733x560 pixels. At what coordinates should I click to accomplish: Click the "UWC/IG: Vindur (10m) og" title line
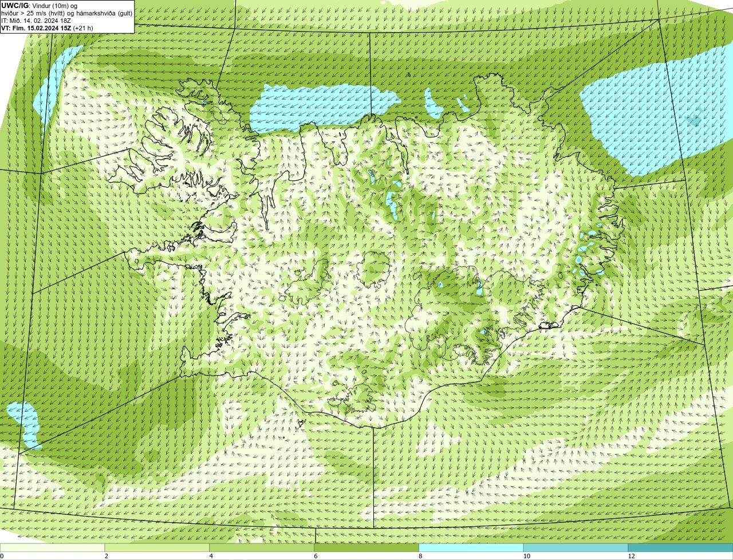39,5
